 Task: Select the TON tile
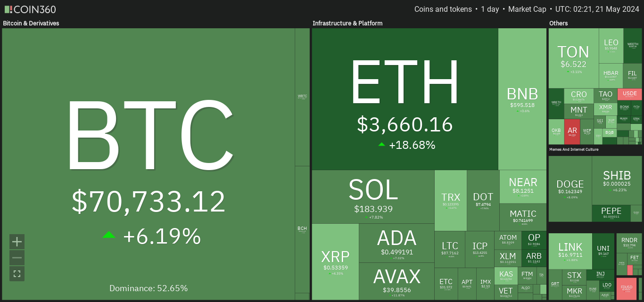(573, 58)
